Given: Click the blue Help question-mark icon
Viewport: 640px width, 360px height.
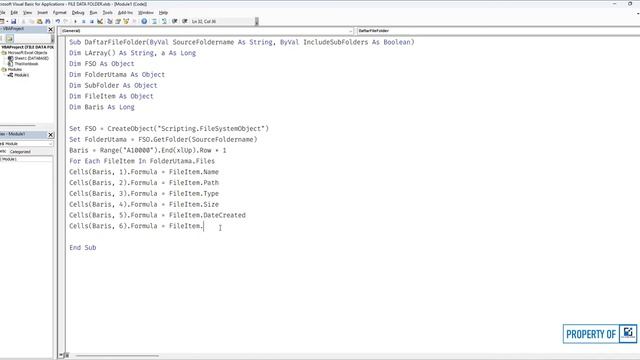Looking at the screenshot, I should pyautogui.click(x=144, y=21).
